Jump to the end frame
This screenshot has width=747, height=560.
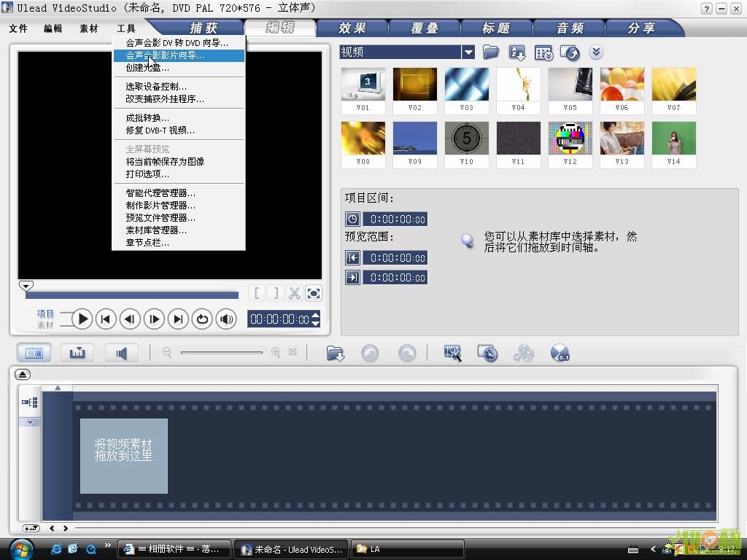(178, 319)
